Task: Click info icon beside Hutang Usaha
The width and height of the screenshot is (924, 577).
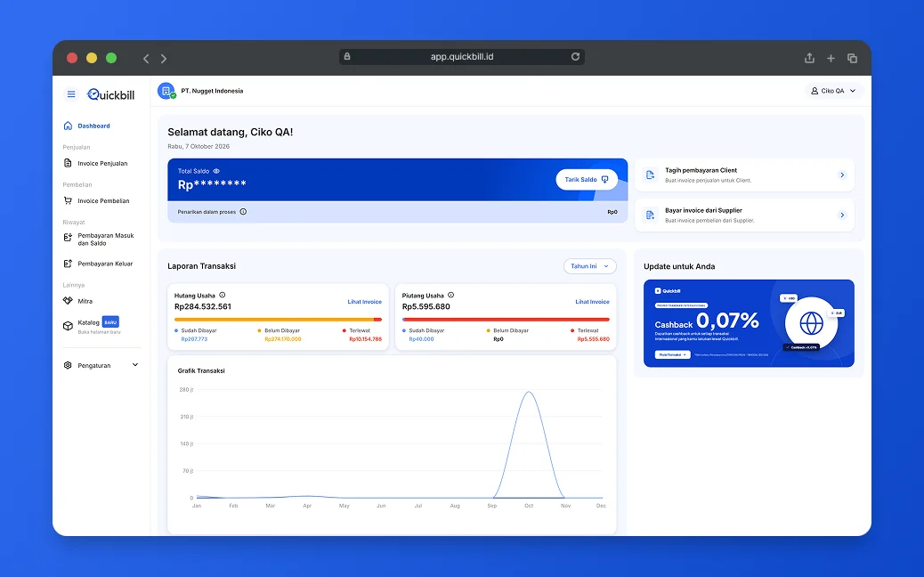Action: pyautogui.click(x=223, y=296)
